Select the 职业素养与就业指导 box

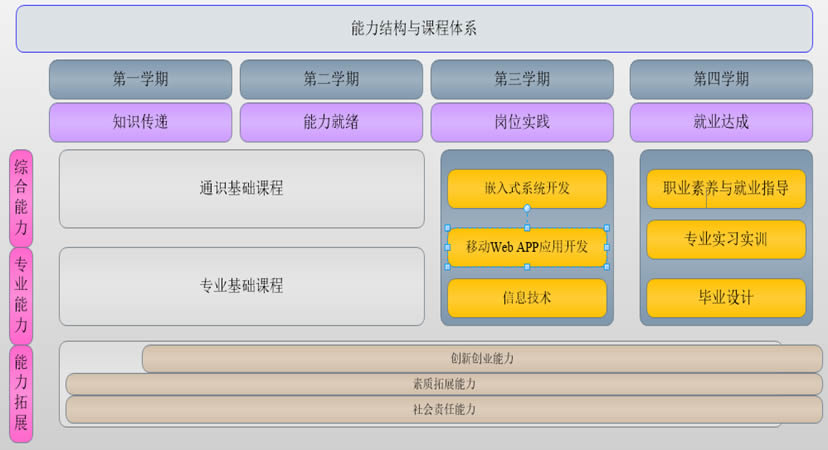coord(726,188)
